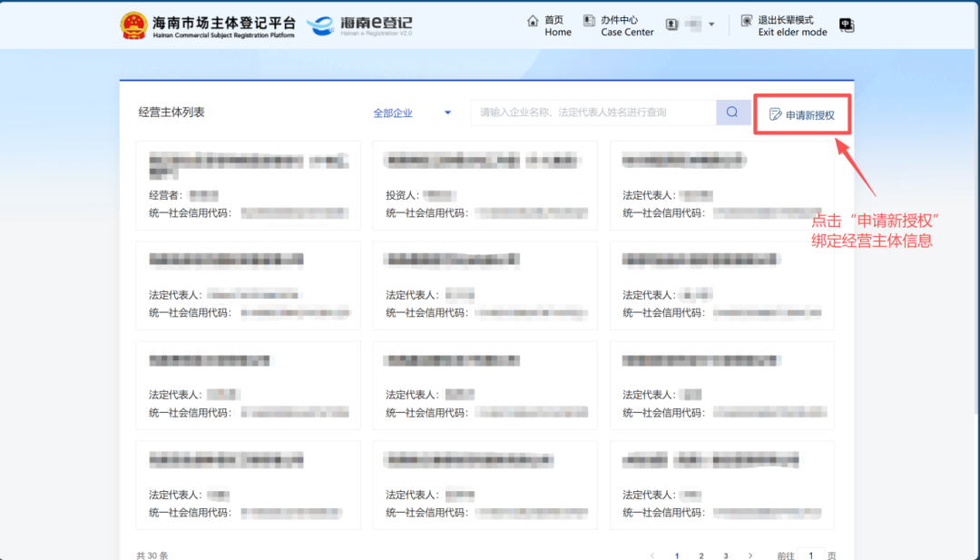Click the 海南e登记 logo
Screen dimensions: 980x560
360,25
